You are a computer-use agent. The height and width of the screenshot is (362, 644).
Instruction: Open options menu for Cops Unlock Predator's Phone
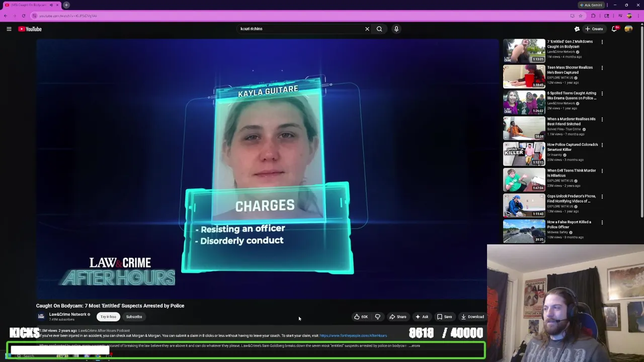click(x=602, y=197)
